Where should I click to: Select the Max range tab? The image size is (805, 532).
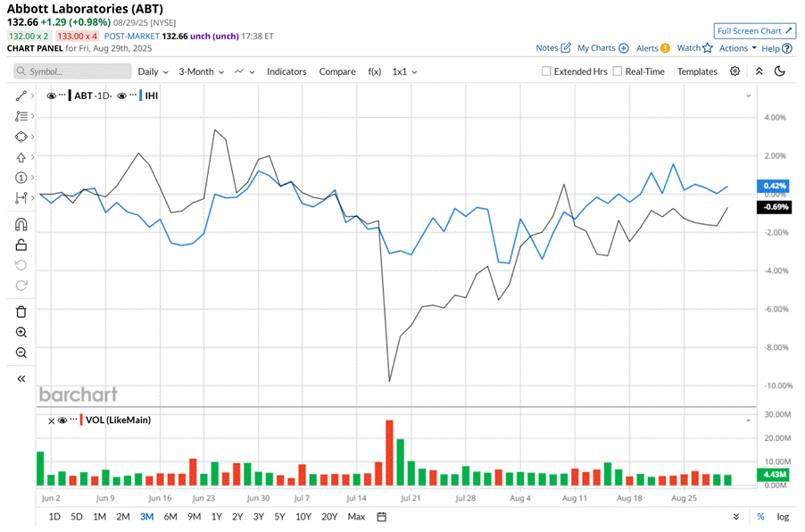click(356, 517)
